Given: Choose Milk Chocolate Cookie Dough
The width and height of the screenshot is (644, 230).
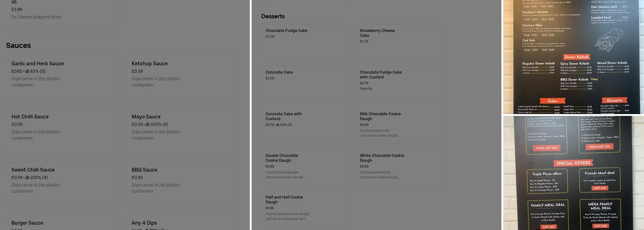Looking at the screenshot, I should coord(400,125).
